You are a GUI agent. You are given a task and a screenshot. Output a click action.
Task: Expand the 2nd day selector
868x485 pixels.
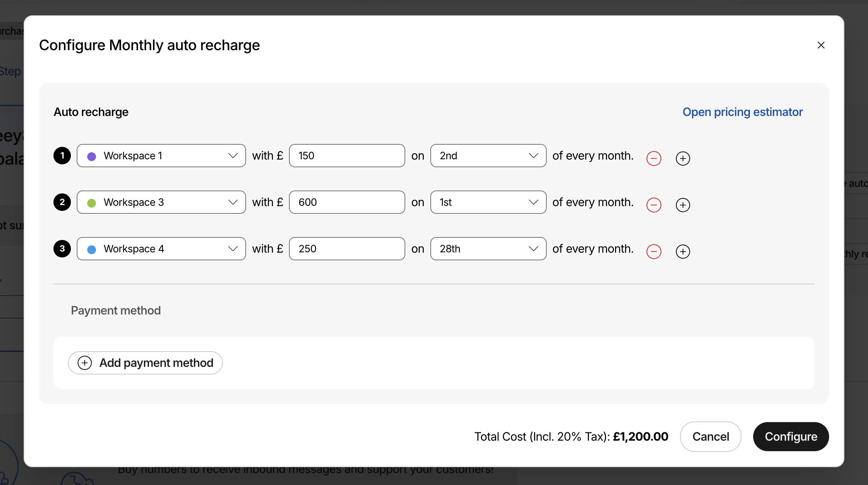coord(488,156)
